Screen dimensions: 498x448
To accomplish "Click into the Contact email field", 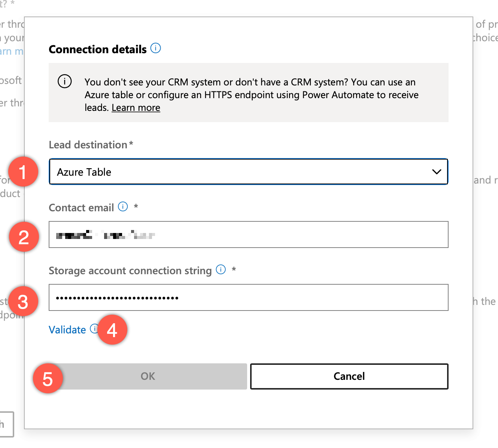I will [x=249, y=234].
